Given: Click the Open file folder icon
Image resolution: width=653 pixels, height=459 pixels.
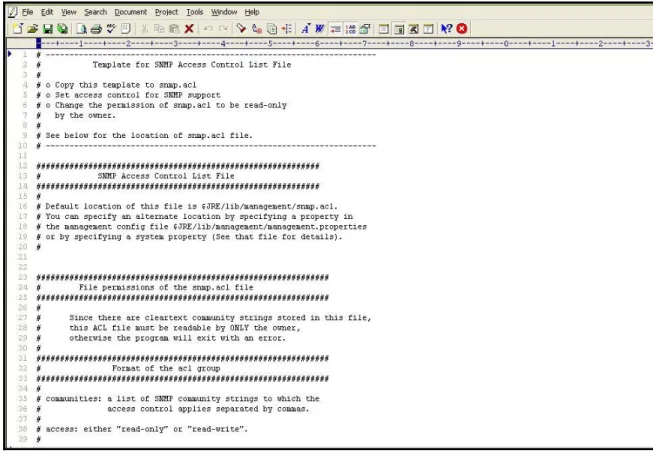Looking at the screenshot, I should pos(32,29).
